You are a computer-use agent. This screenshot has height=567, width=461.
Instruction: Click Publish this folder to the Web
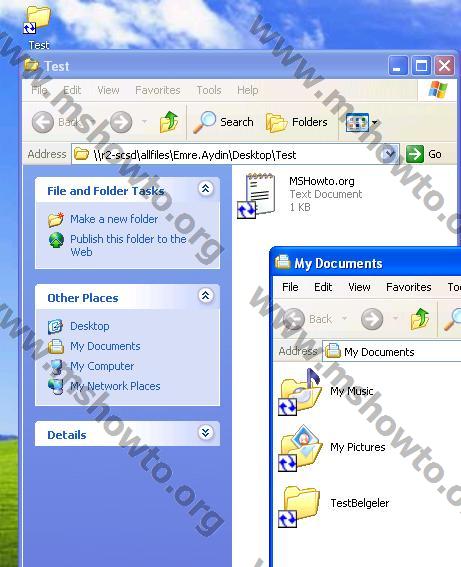point(128,245)
